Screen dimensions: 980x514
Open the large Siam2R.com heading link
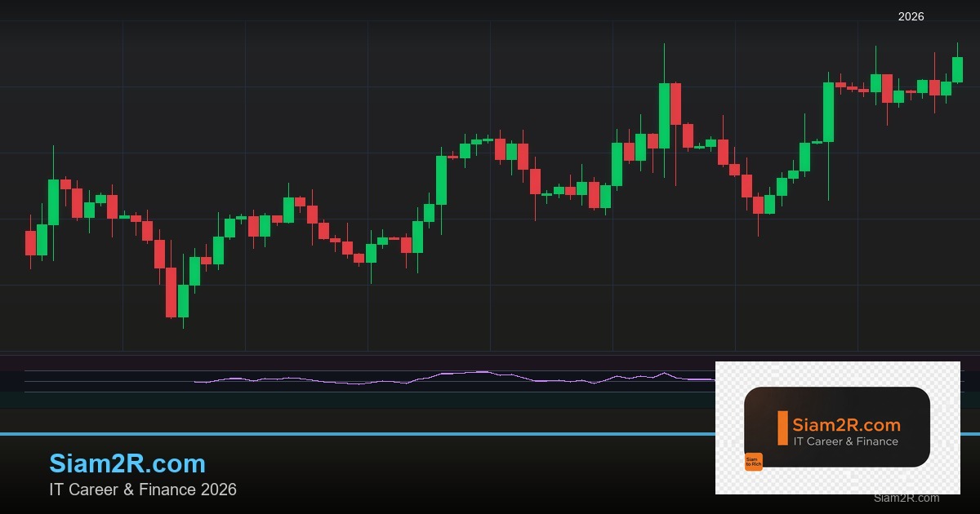[127, 463]
